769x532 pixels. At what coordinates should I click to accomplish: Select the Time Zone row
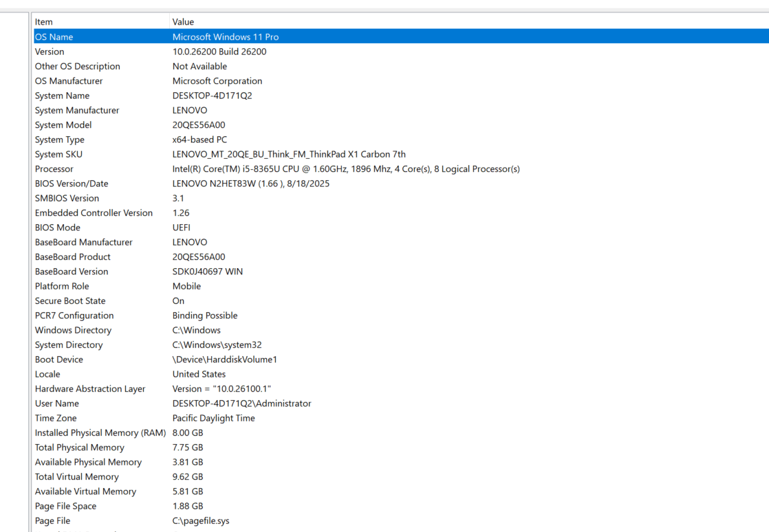[x=401, y=419]
